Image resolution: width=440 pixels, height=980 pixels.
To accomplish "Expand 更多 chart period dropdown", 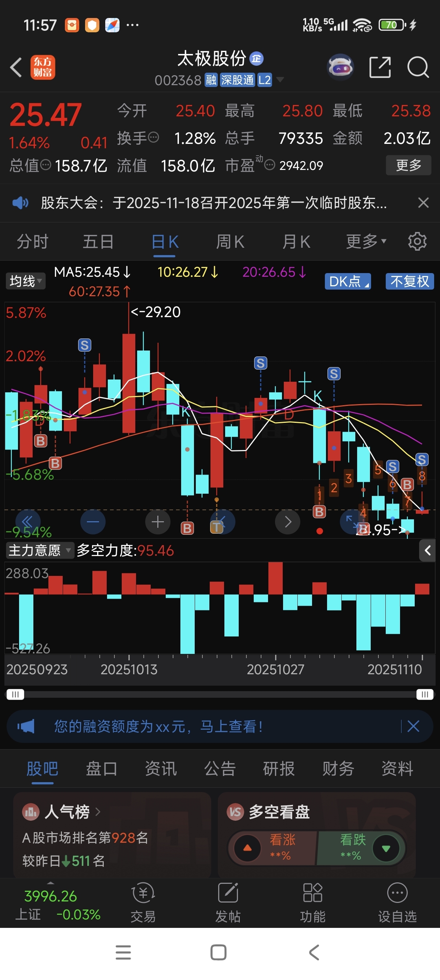I will pyautogui.click(x=366, y=242).
